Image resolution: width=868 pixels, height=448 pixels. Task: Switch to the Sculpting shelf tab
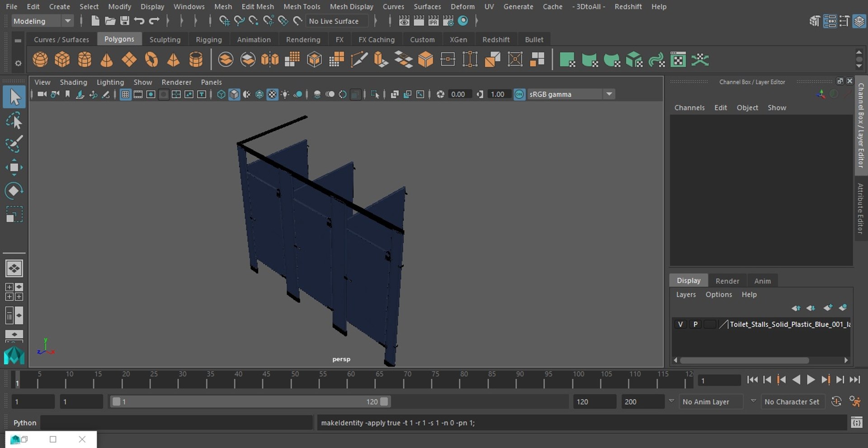(165, 39)
